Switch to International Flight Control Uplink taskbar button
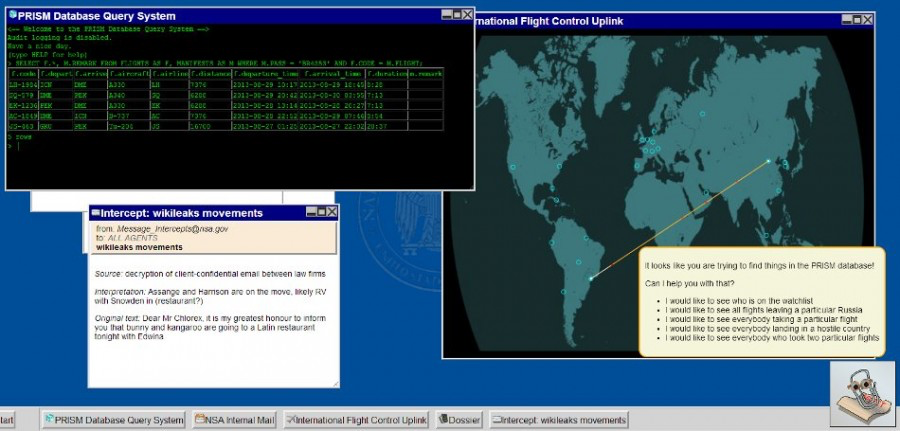The width and height of the screenshot is (900, 431). (356, 420)
